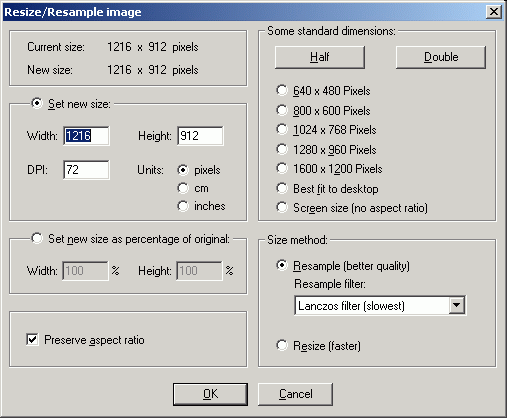The width and height of the screenshot is (507, 418).
Task: Click the Half size button
Action: coord(319,57)
